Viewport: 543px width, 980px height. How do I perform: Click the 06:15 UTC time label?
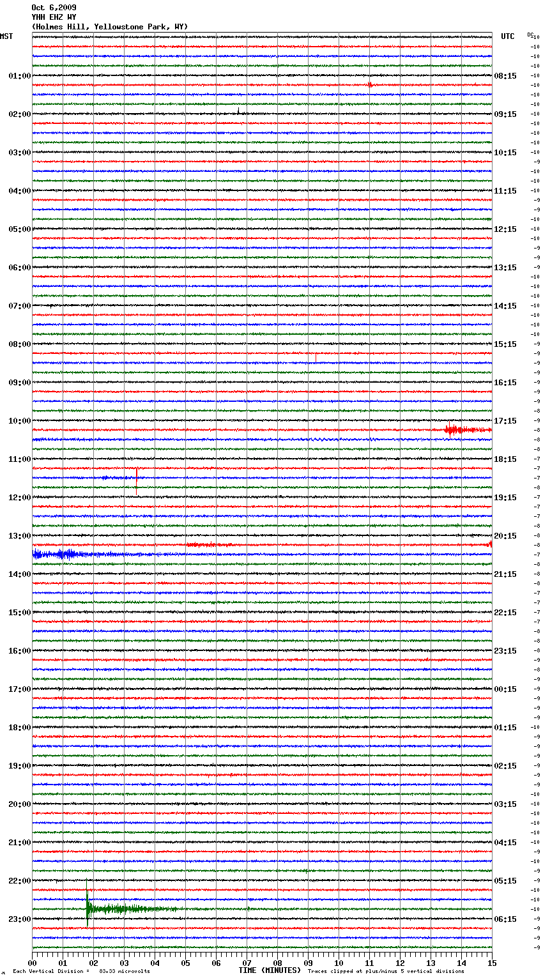pos(505,919)
